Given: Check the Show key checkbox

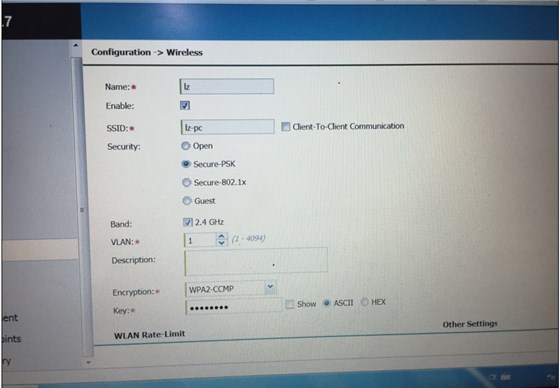Looking at the screenshot, I should click(x=290, y=304).
